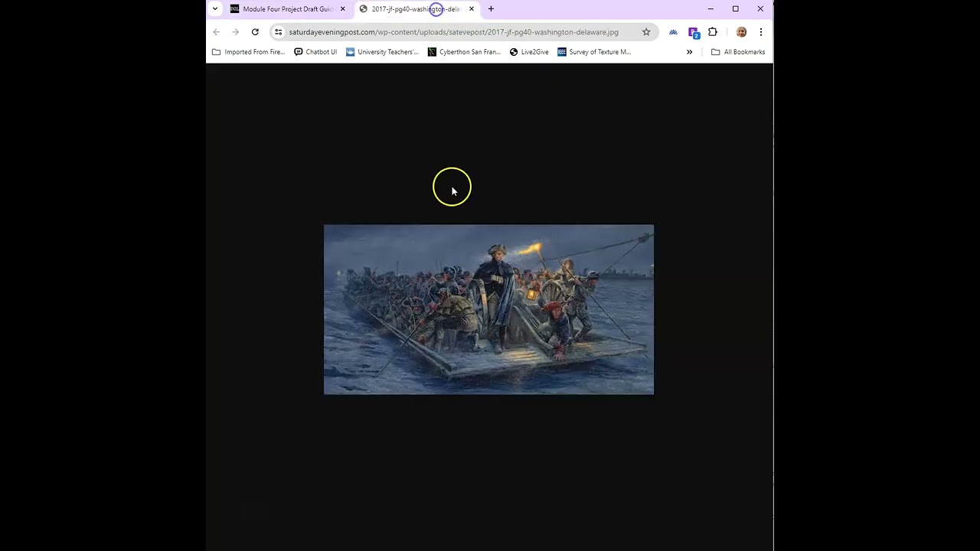Go back to previous page
980x551 pixels.
[x=217, y=32]
